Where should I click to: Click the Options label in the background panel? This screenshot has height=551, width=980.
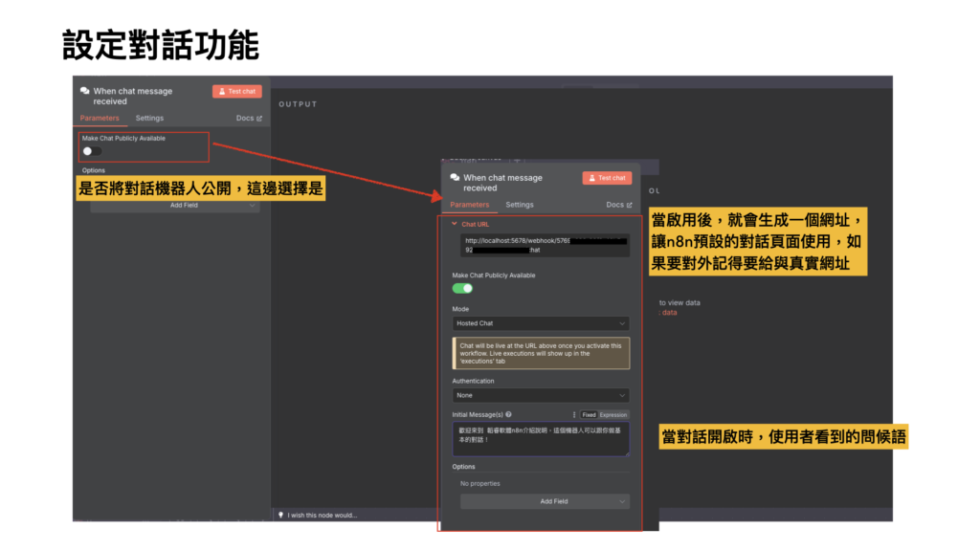[93, 170]
